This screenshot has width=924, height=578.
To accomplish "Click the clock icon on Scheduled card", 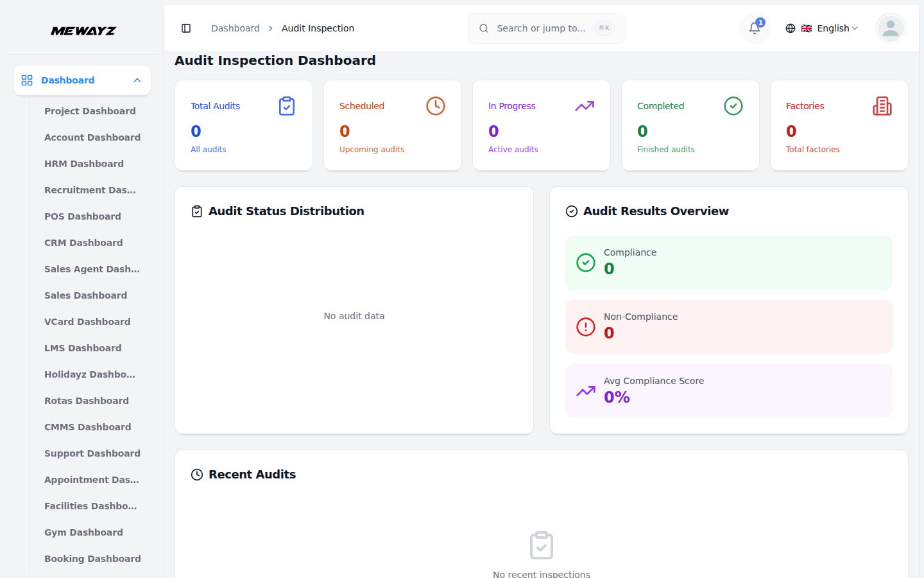I will [x=436, y=105].
